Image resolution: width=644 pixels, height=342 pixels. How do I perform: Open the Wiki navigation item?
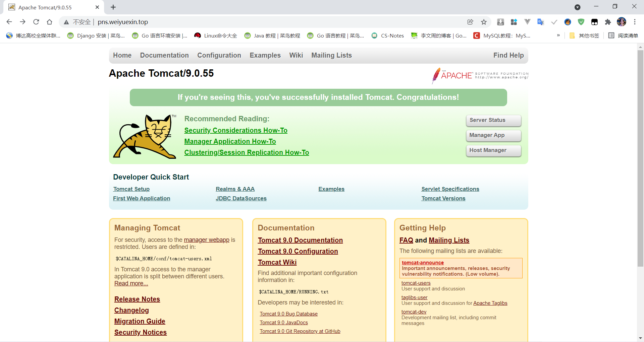click(296, 55)
